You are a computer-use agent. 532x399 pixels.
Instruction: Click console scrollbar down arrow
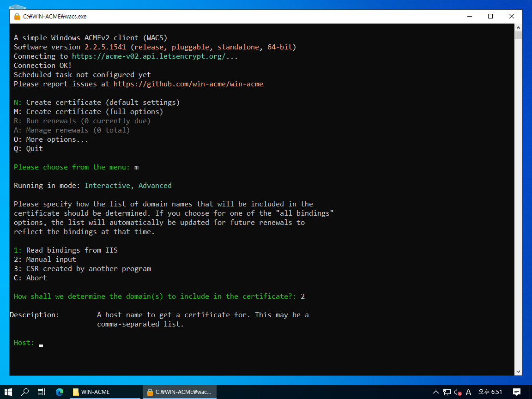pyautogui.click(x=518, y=371)
